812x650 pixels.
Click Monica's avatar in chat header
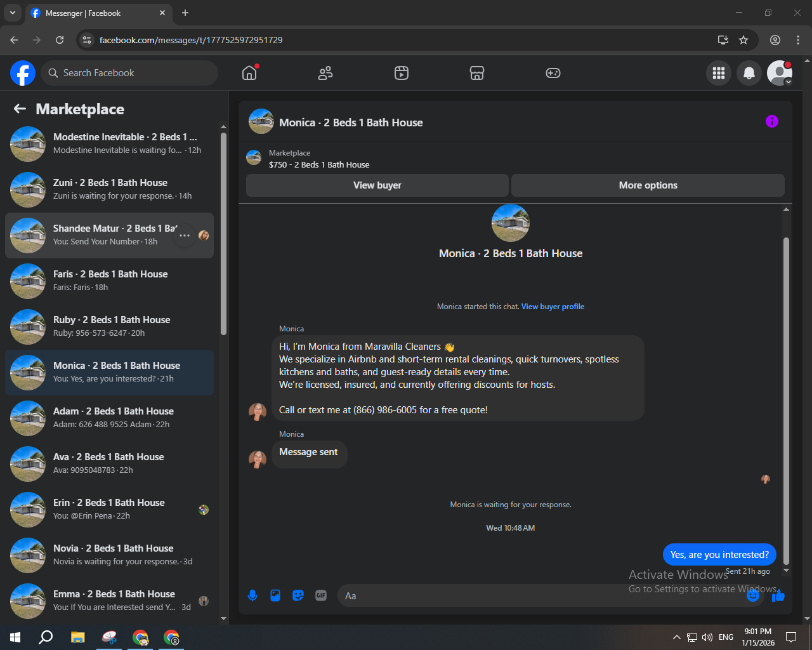pyautogui.click(x=261, y=121)
